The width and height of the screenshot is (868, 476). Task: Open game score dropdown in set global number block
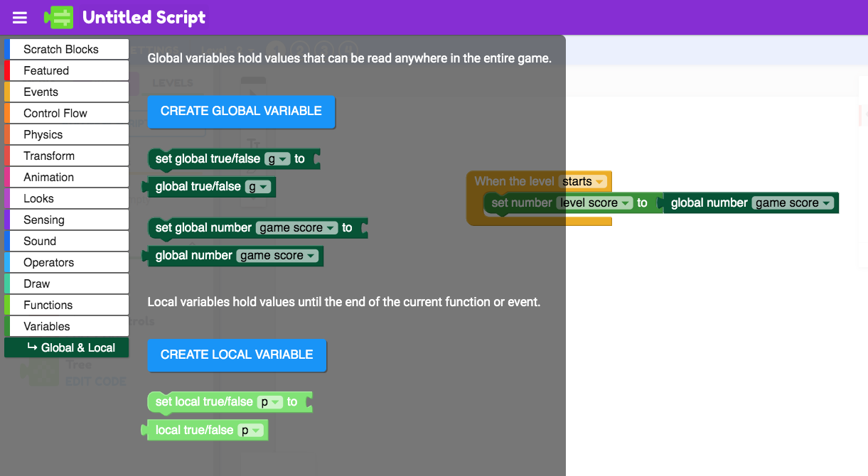pyautogui.click(x=296, y=228)
